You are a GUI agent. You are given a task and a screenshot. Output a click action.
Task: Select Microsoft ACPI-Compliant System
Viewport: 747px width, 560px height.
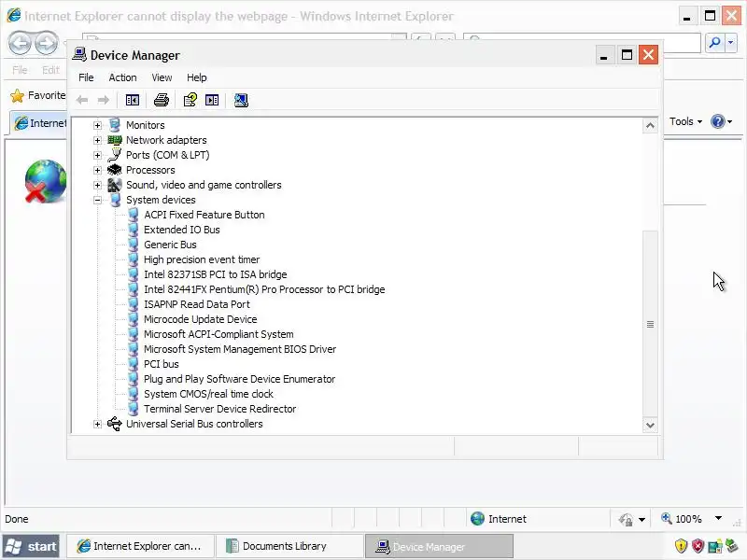click(x=218, y=334)
